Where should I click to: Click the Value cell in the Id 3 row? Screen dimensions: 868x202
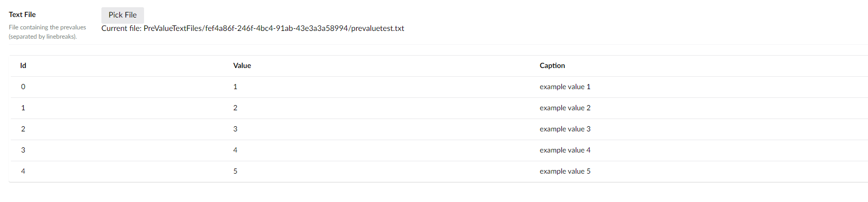[x=235, y=150]
